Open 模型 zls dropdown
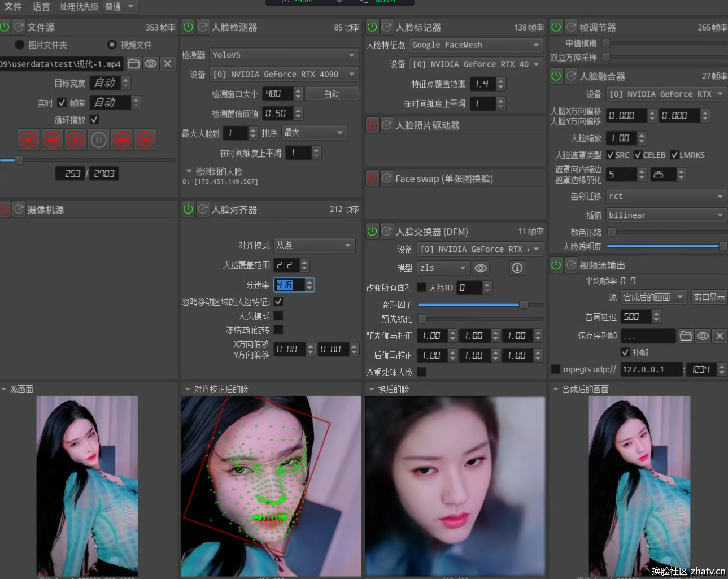 pos(443,268)
